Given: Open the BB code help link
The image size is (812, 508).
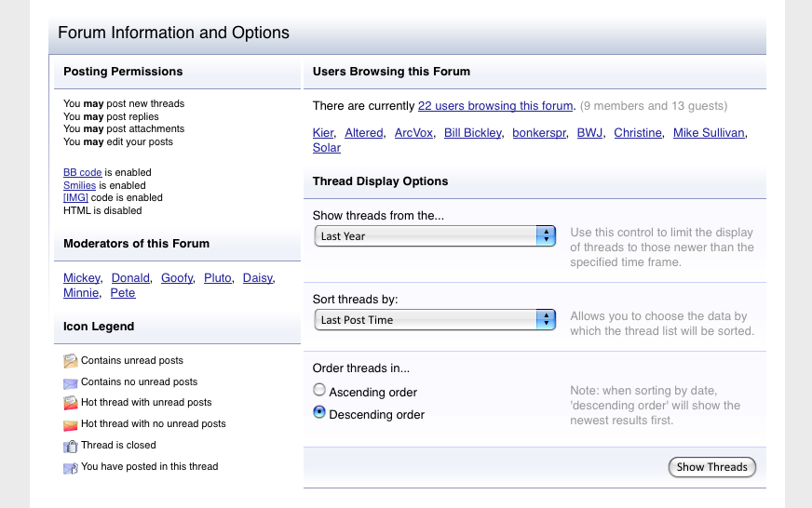Looking at the screenshot, I should coord(82,172).
